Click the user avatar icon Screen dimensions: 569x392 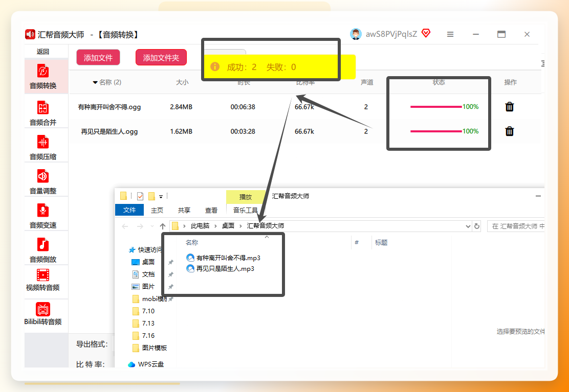pos(356,34)
